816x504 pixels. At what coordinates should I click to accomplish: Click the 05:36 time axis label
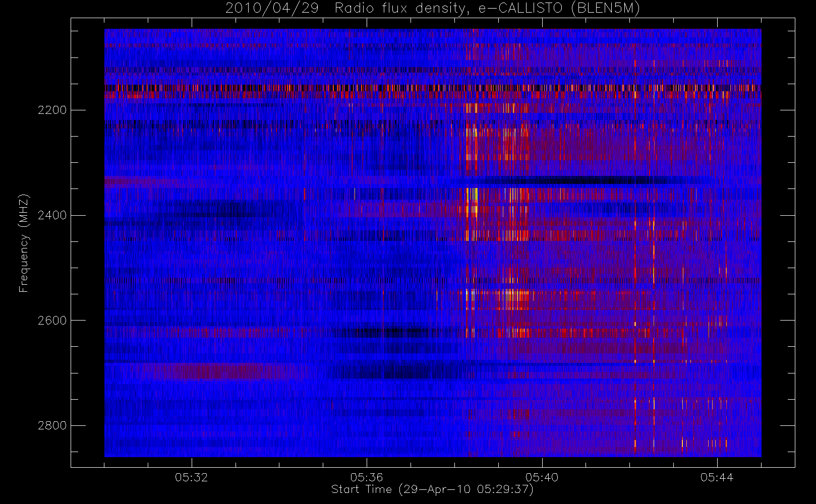(x=367, y=477)
